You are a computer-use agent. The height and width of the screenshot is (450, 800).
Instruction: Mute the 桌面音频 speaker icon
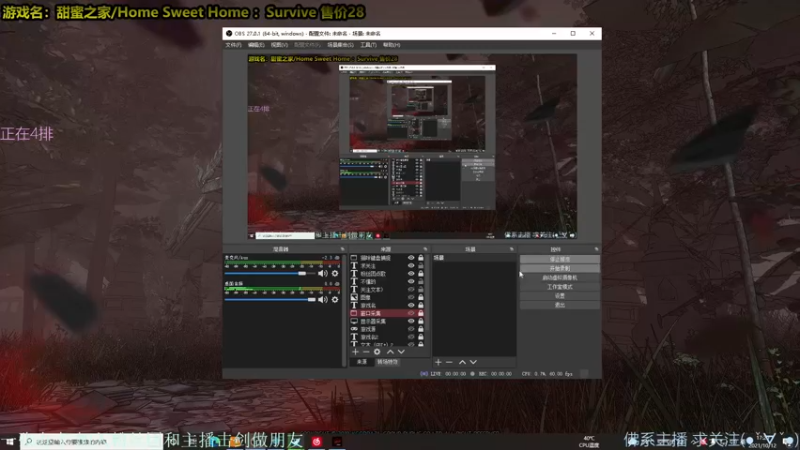[x=322, y=299]
